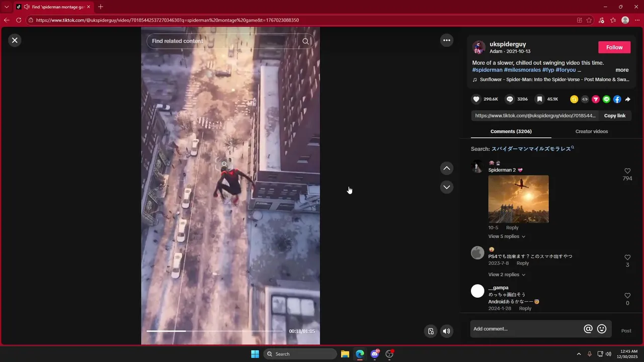This screenshot has width=644, height=362.
Task: Open the suggested Japanese search link
Action: (x=532, y=149)
